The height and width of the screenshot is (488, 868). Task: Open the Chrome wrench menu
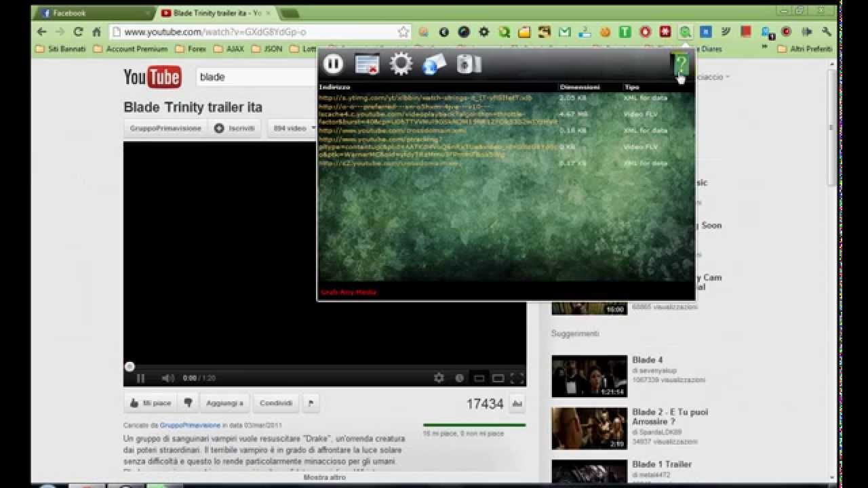tap(826, 32)
